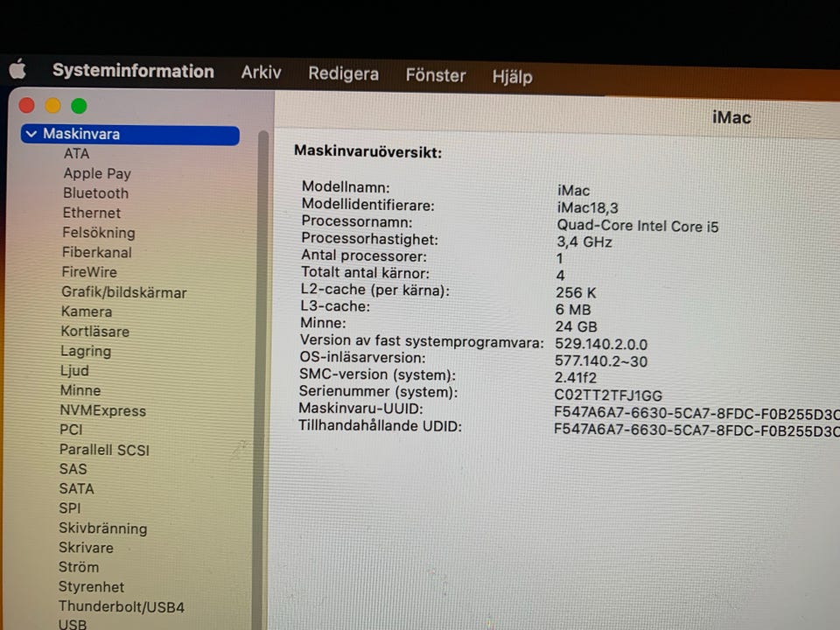Select NVMExpress in the sidebar

102,410
